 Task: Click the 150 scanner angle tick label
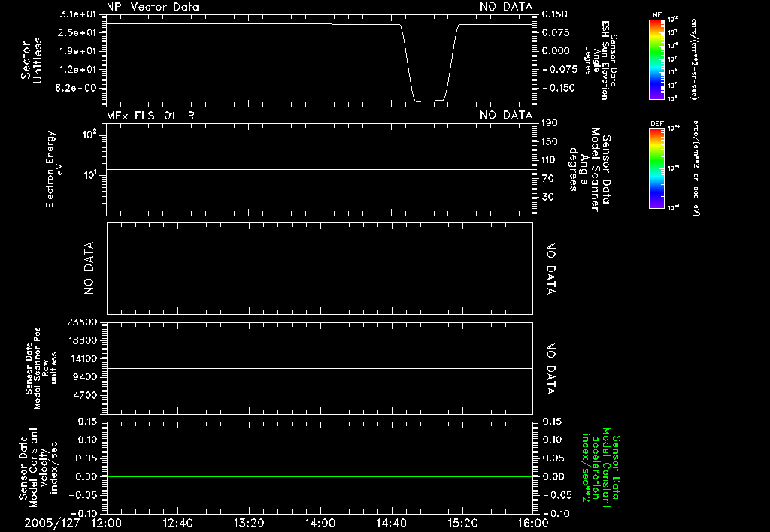click(x=550, y=141)
